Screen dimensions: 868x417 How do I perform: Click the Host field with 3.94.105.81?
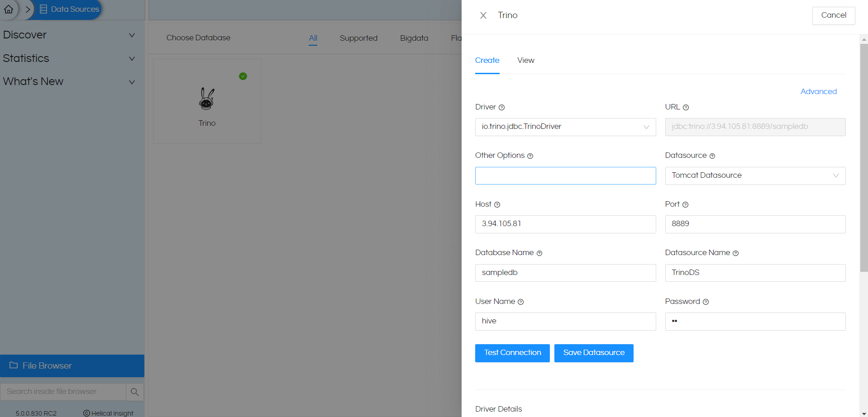tap(565, 224)
